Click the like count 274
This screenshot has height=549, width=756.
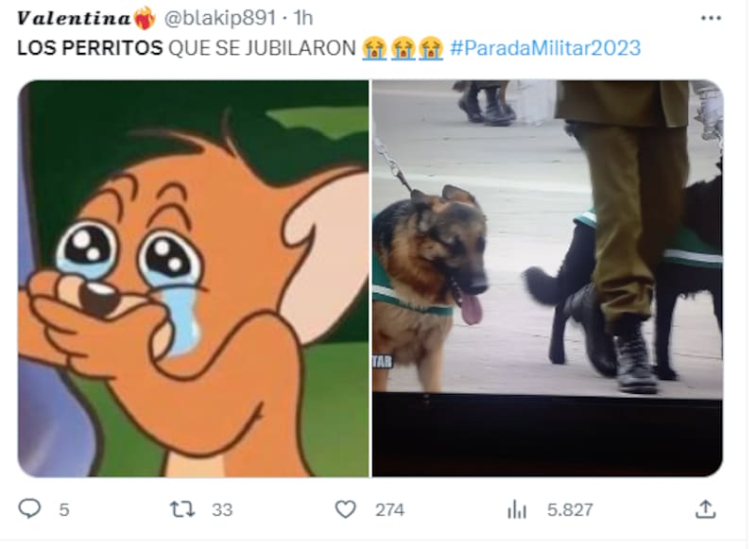coord(389,510)
